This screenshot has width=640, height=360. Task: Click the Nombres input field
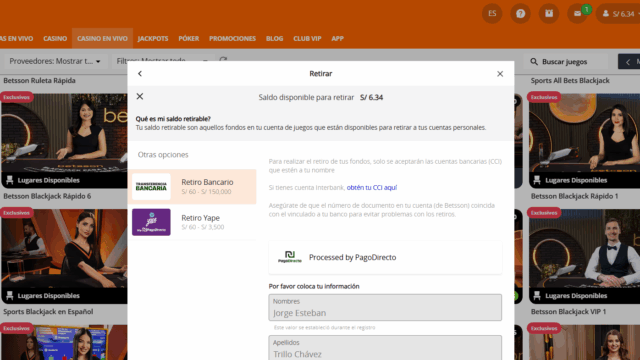pos(385,307)
